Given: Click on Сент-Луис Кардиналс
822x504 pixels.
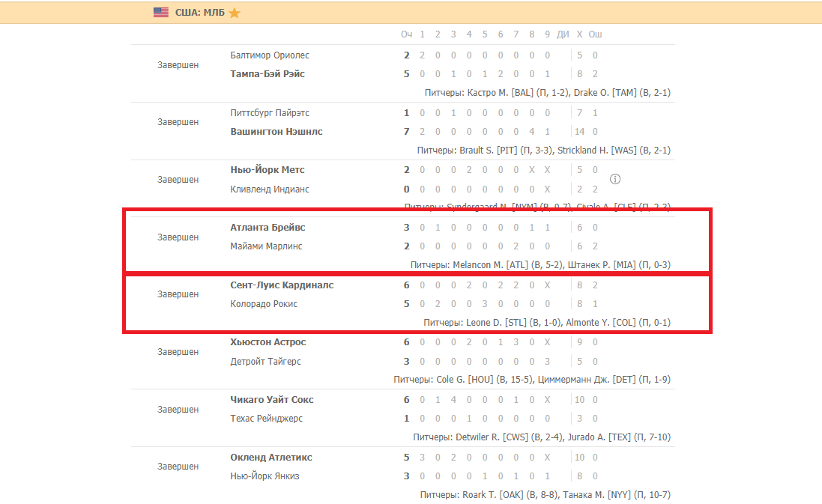Looking at the screenshot, I should pyautogui.click(x=282, y=285).
